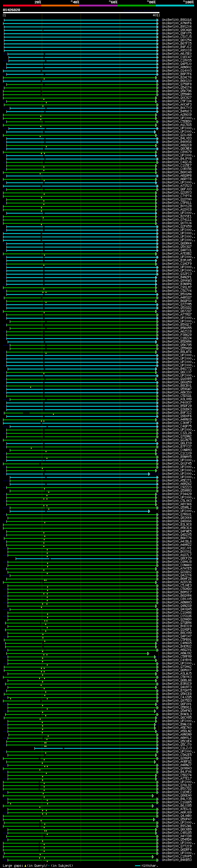Open hit UniRef100_A2R6X9

[176, 115]
